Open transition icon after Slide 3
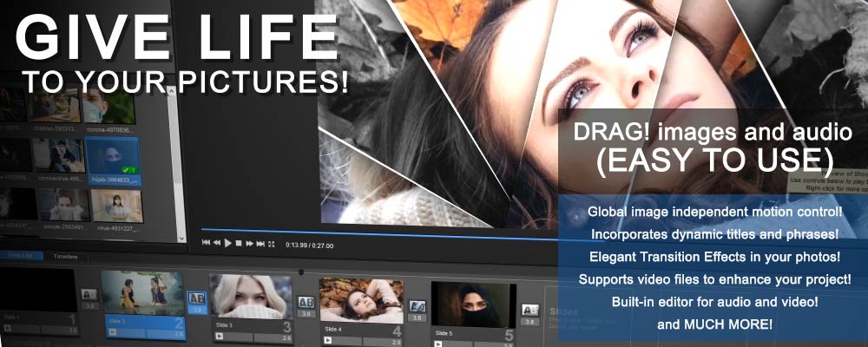This screenshot has height=347, width=868. click(x=306, y=303)
